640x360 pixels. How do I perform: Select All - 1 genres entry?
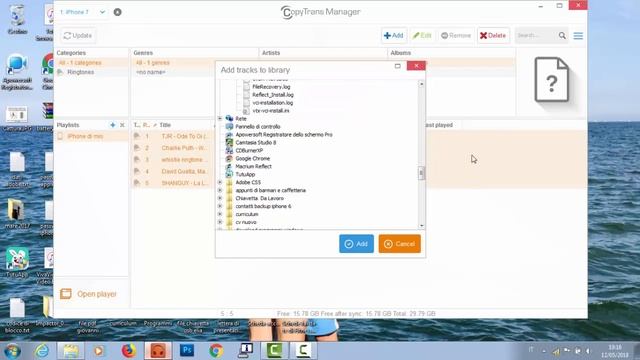coord(153,63)
